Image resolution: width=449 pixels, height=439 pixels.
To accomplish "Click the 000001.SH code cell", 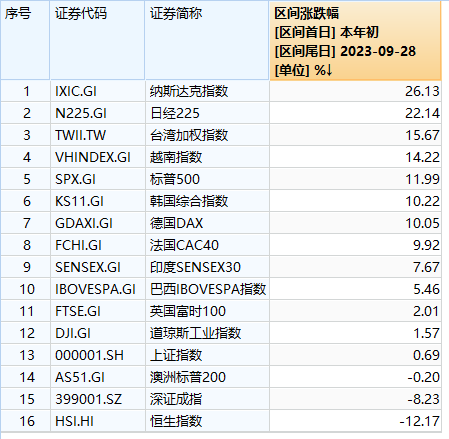I will [x=98, y=355].
